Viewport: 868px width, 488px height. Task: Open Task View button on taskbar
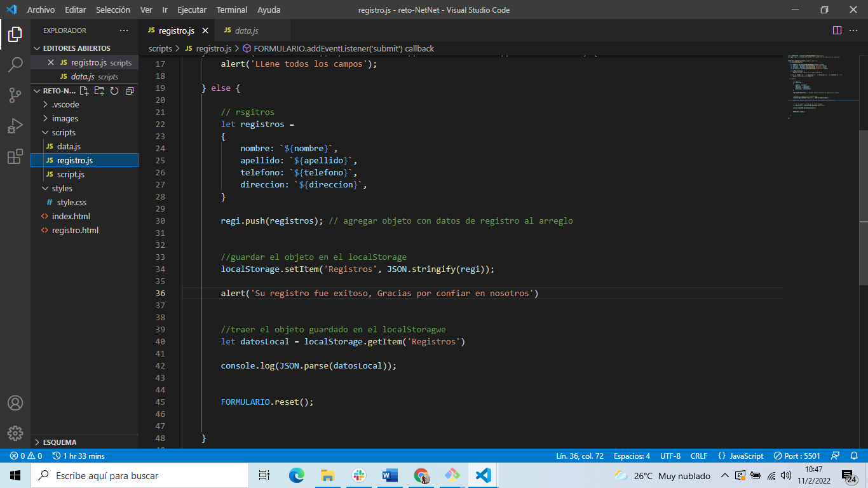[264, 475]
